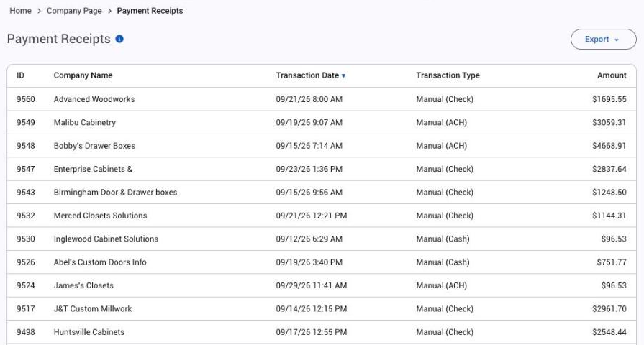Click receipt ID 9524
644x345 pixels.
26,285
